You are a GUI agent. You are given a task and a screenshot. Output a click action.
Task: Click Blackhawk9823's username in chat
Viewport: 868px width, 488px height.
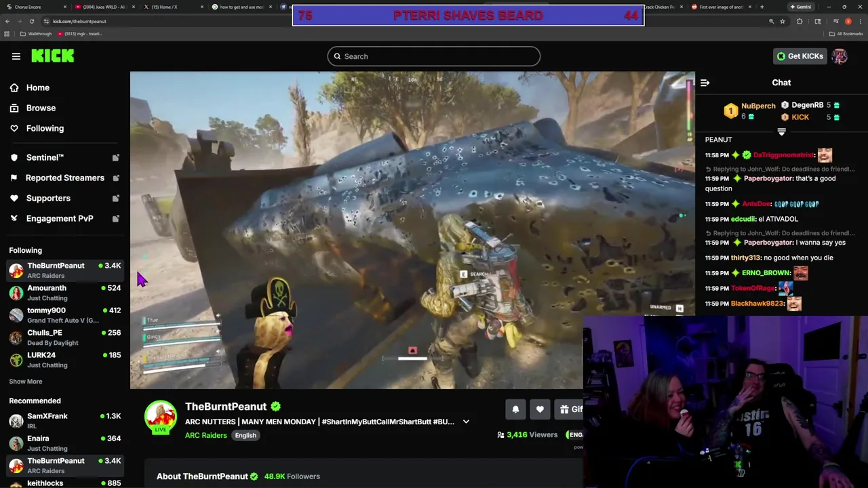(x=757, y=304)
